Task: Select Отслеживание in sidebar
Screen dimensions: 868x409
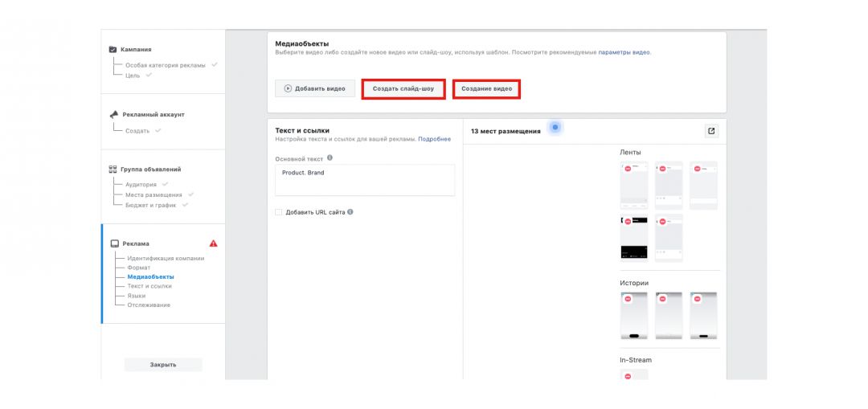Action: point(149,305)
